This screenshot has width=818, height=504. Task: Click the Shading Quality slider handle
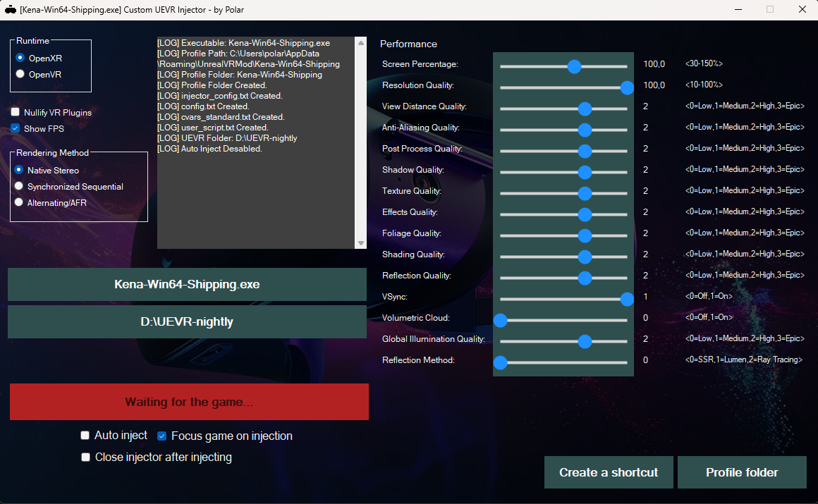click(585, 257)
